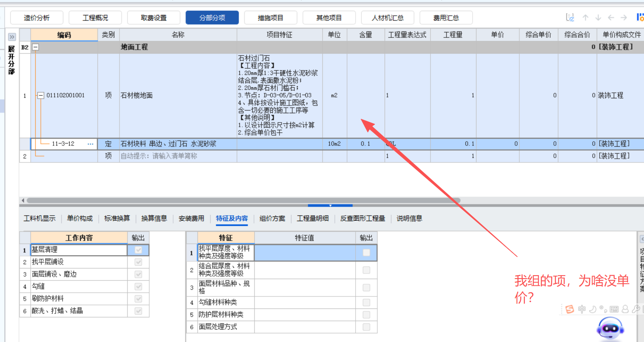Enable output checkbox for 找平层厚度、材料种类及强度等级
The image size is (644, 342).
(x=366, y=252)
